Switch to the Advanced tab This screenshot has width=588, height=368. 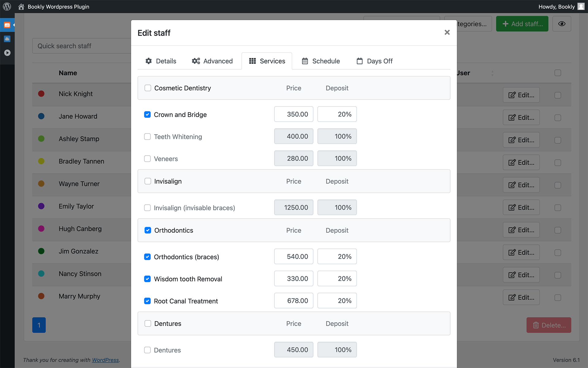click(212, 61)
